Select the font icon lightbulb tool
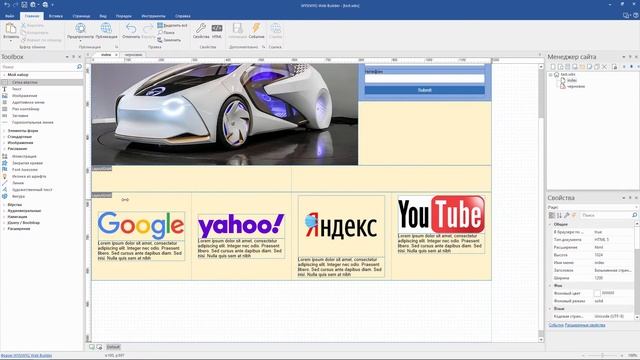The height and width of the screenshot is (360, 640). click(x=5, y=176)
